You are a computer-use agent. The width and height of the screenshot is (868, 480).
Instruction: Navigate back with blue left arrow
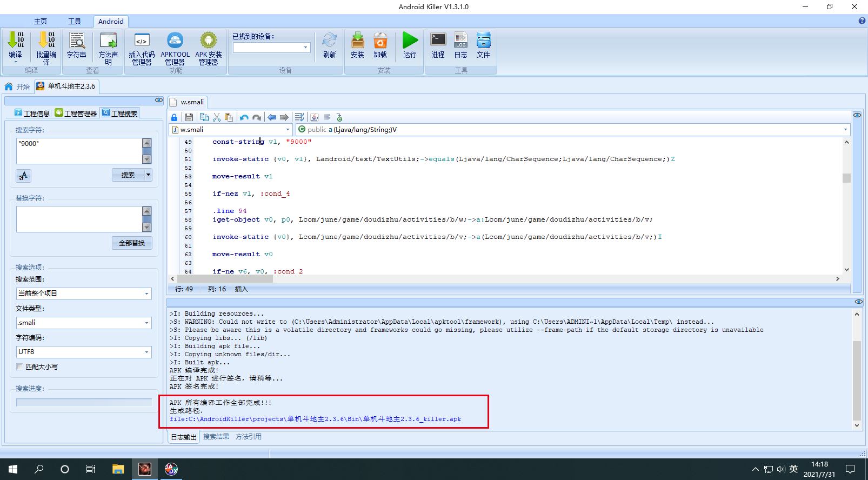[272, 117]
